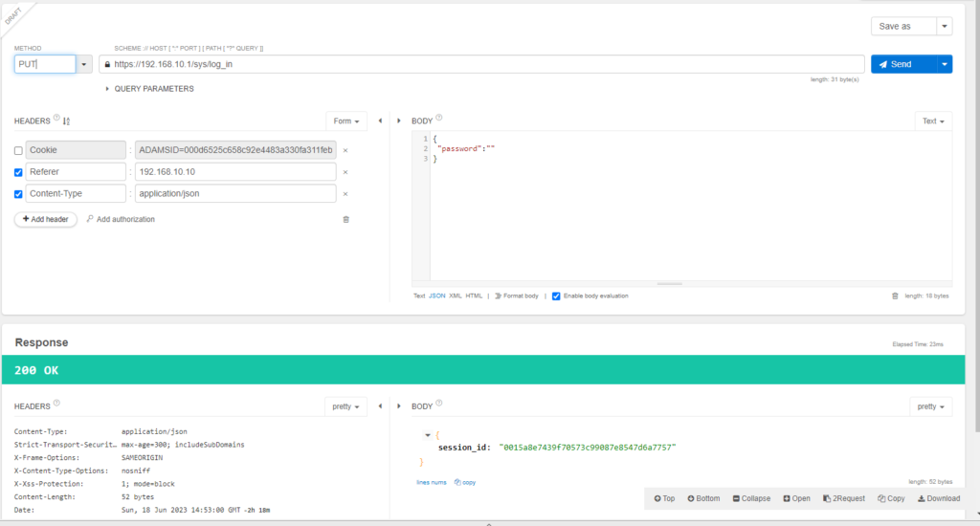980x526 pixels.
Task: Open the response body pretty dropdown
Action: pos(930,406)
